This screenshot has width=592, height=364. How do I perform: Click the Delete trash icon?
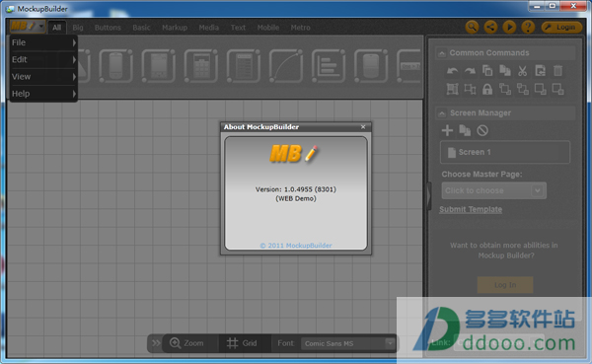558,71
